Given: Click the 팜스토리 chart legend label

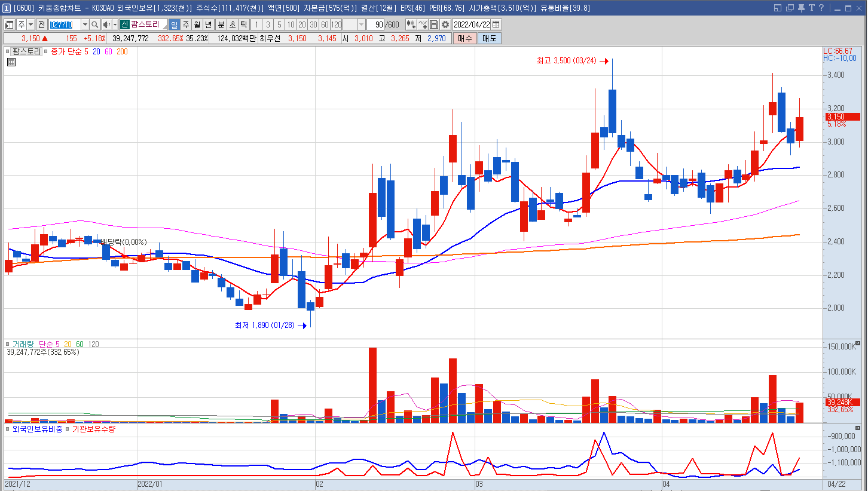Looking at the screenshot, I should click(x=26, y=52).
